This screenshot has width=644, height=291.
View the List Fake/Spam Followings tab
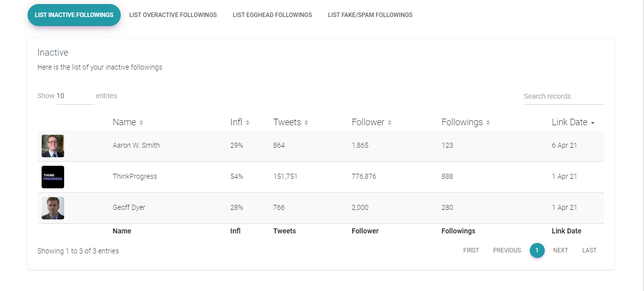370,15
